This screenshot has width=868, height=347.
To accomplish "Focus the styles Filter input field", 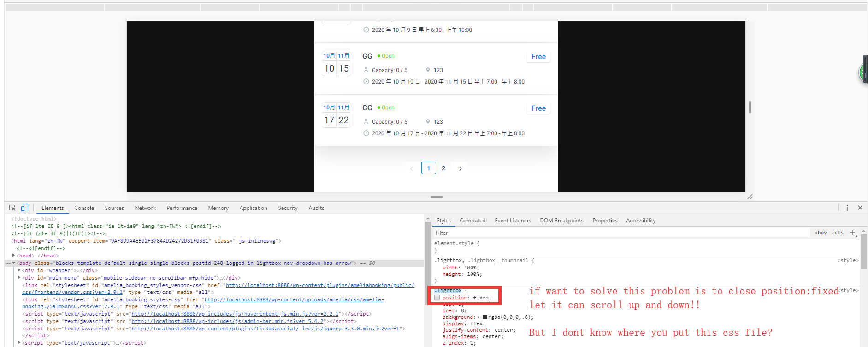I will (x=621, y=233).
